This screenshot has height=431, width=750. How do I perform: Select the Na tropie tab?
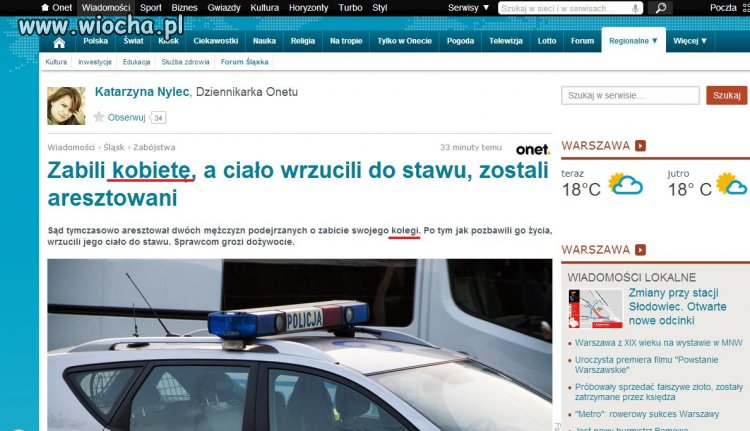pyautogui.click(x=346, y=41)
